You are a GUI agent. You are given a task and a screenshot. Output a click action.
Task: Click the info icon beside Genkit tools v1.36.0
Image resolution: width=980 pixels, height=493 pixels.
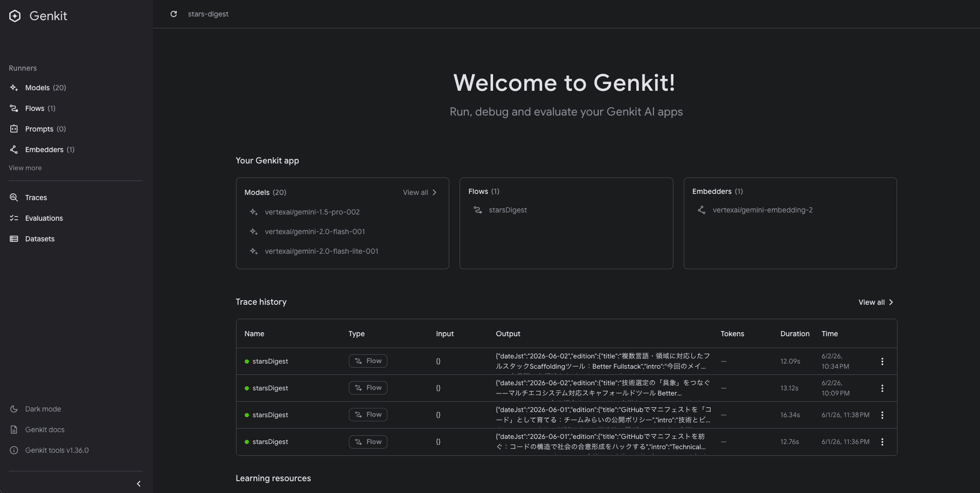click(14, 450)
